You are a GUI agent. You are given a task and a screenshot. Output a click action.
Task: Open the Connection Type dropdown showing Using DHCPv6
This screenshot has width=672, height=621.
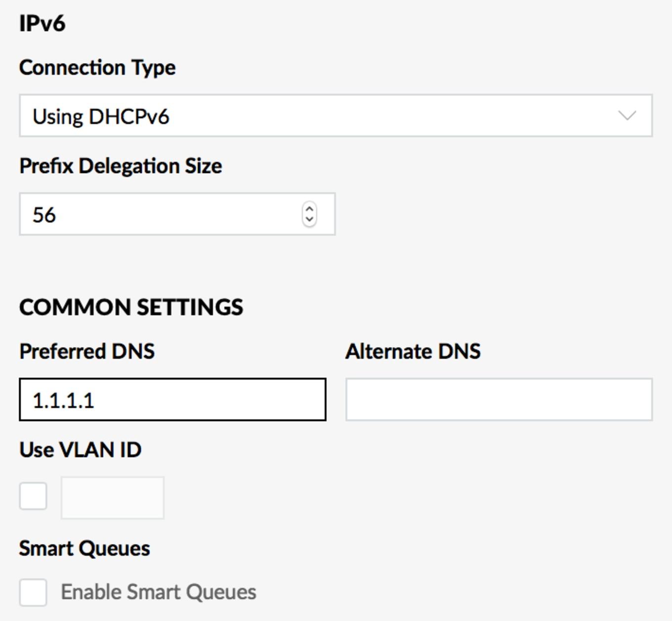pyautogui.click(x=336, y=116)
